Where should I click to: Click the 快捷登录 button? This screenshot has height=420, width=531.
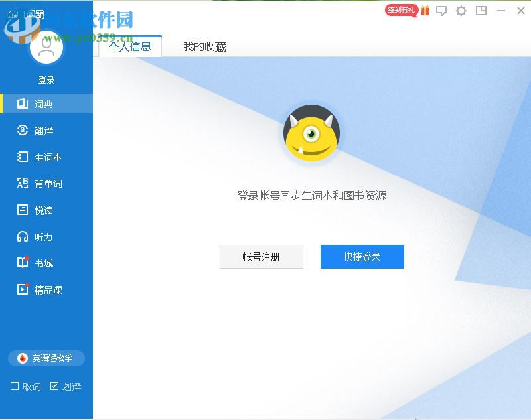[362, 257]
